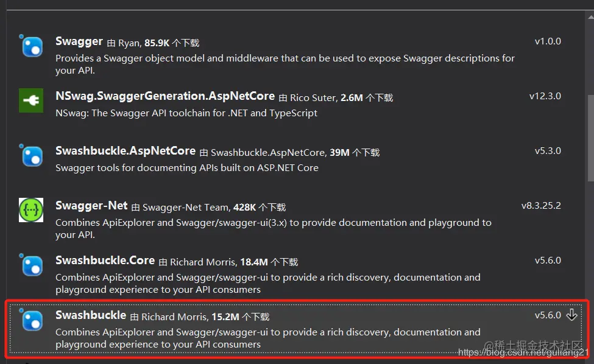Click author text 'Rico Suter, 2.6M'

pyautogui.click(x=327, y=97)
